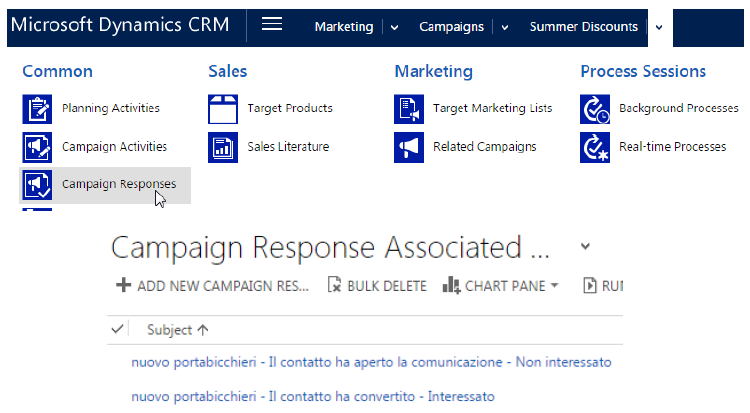Click the Planning Activities icon
This screenshot has height=413, width=750.
(37, 109)
